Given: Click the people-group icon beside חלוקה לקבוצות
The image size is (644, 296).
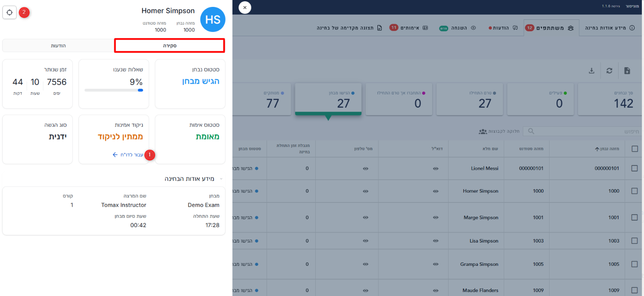Looking at the screenshot, I should point(483,131).
